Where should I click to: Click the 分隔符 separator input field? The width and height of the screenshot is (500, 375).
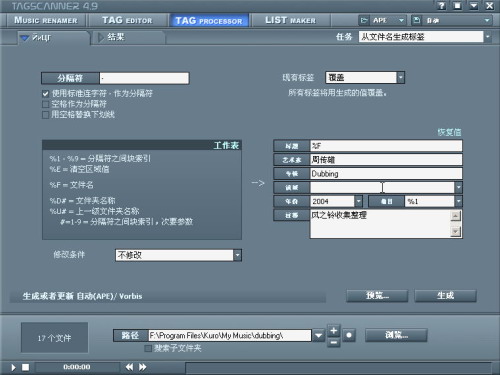point(144,78)
